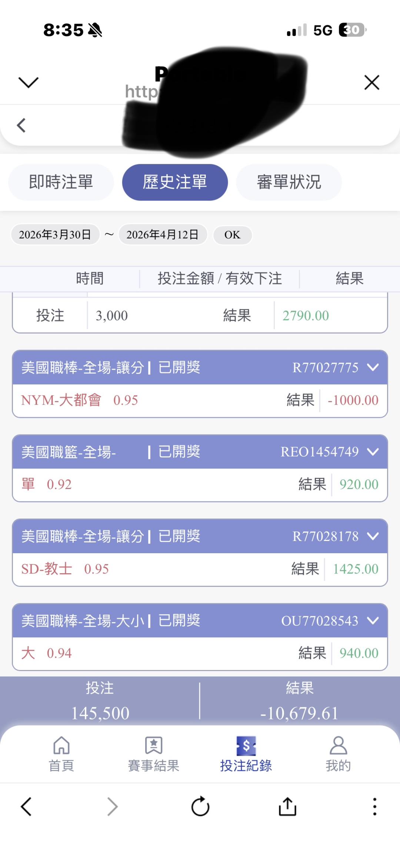Open 賽事結果 match results icon

154,746
